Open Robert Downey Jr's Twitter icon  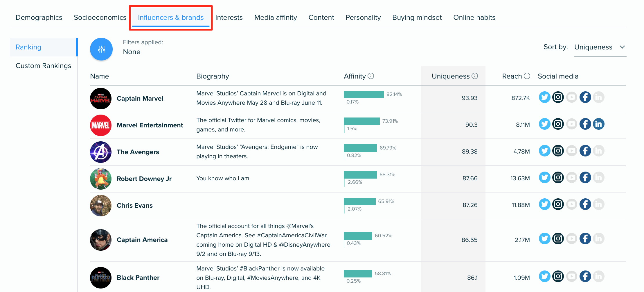pos(544,177)
